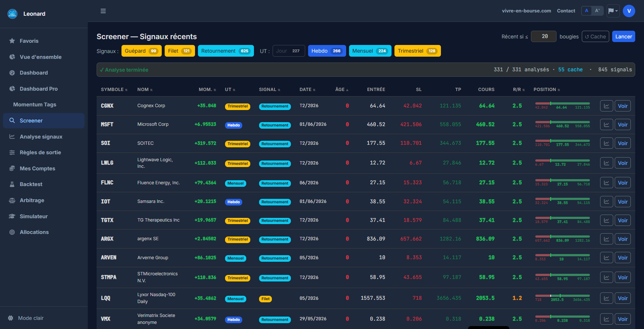
Task: Toggle the Trimestriel timeframe filter
Action: (418, 51)
